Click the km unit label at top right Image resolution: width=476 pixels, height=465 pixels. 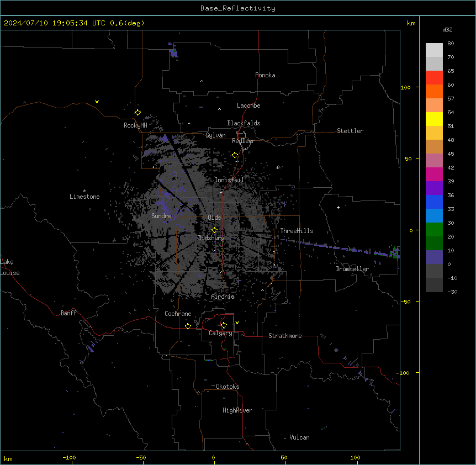[411, 23]
